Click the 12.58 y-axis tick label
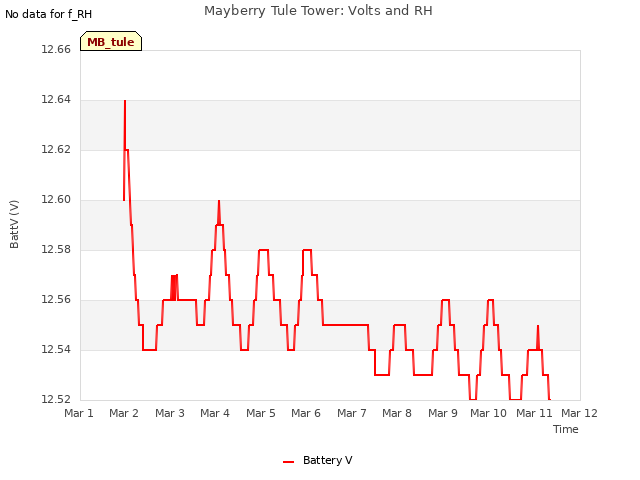The image size is (640, 480). (x=56, y=249)
